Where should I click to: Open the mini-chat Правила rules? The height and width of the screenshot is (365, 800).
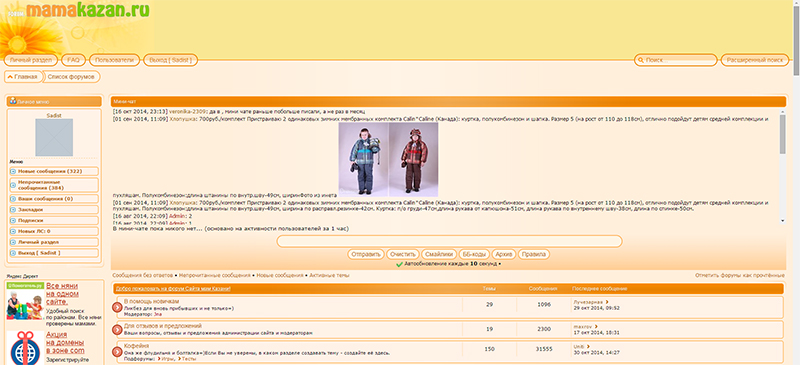click(x=534, y=254)
